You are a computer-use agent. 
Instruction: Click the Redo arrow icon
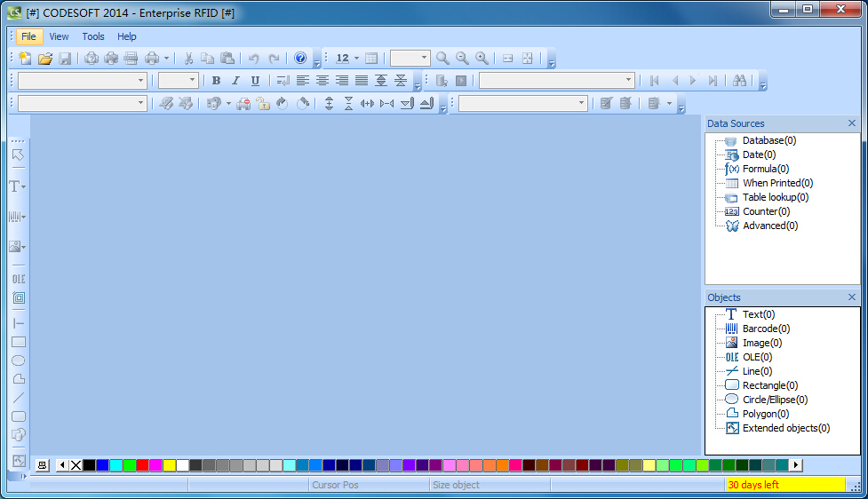(x=274, y=58)
